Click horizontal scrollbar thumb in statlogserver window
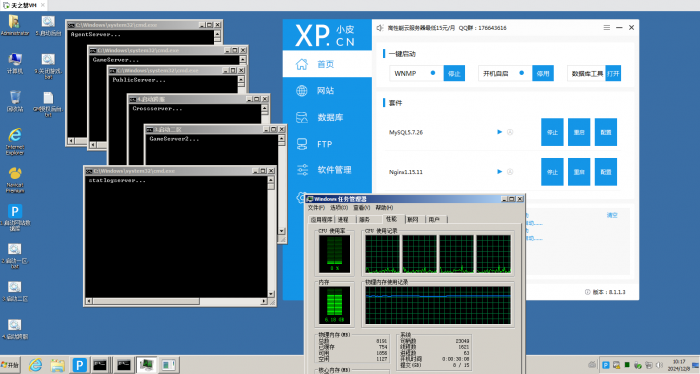This screenshot has height=374, width=700. (146, 301)
